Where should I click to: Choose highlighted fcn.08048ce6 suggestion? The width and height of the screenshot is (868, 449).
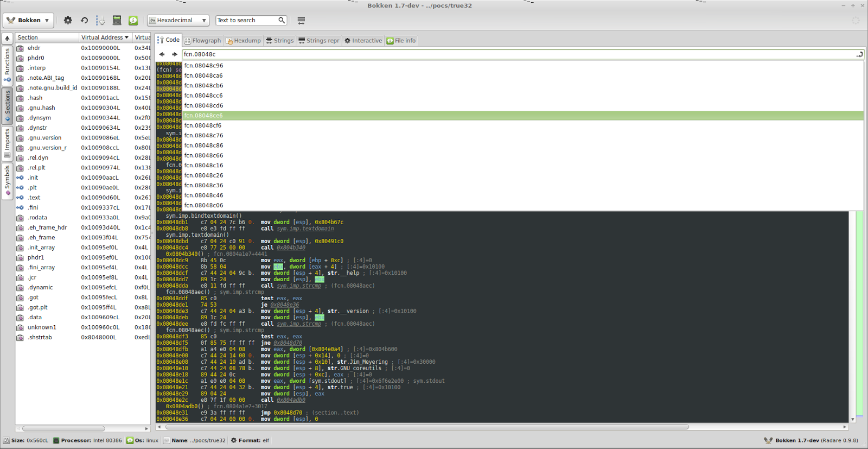point(522,116)
